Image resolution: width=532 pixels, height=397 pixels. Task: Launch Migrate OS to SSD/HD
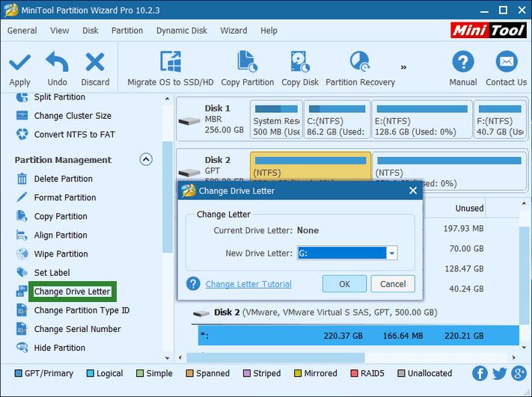(171, 68)
